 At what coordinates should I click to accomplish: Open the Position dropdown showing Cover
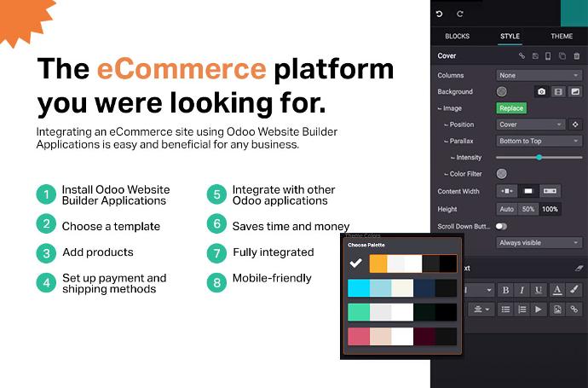531,125
